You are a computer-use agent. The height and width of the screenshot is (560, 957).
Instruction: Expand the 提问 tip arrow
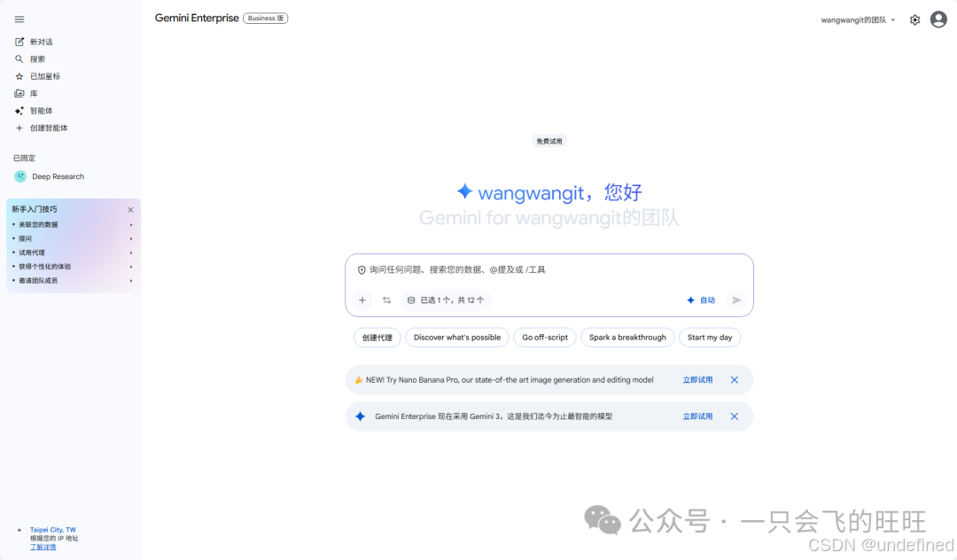click(131, 239)
